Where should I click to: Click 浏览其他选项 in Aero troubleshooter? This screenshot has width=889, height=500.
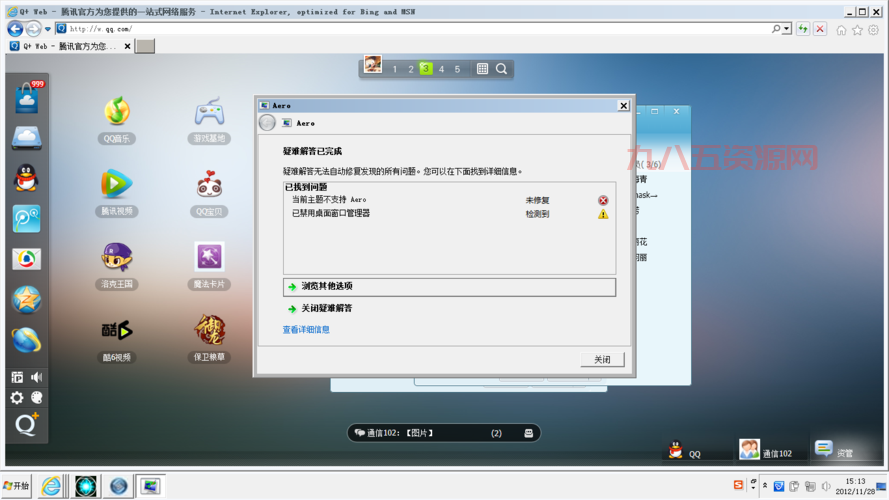(449, 287)
